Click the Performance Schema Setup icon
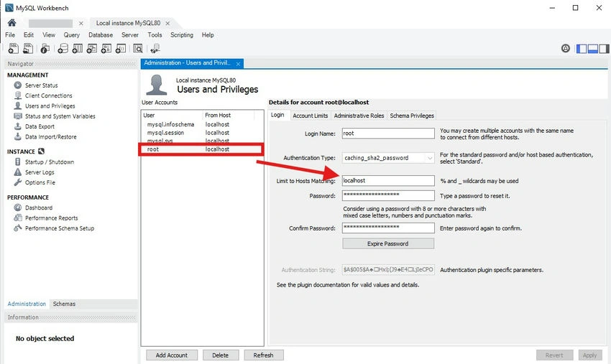 coord(18,228)
